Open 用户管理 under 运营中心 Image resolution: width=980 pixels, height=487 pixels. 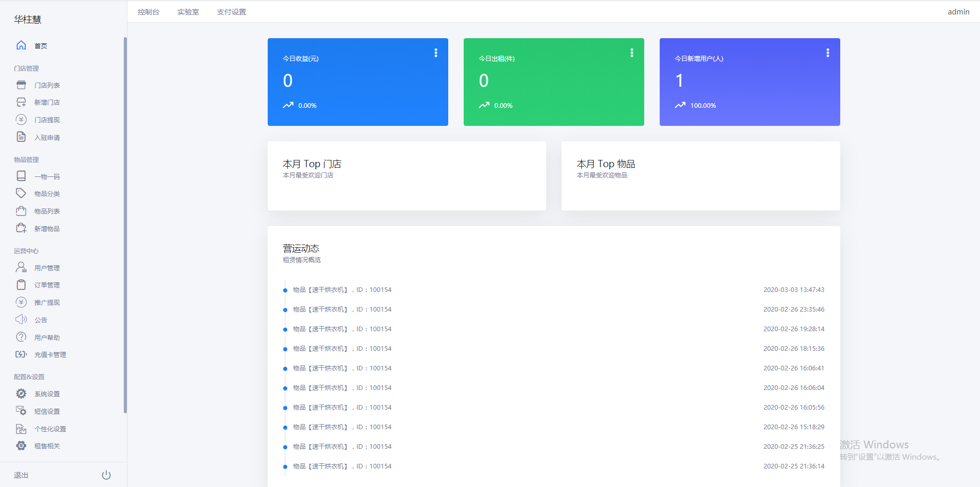click(47, 268)
